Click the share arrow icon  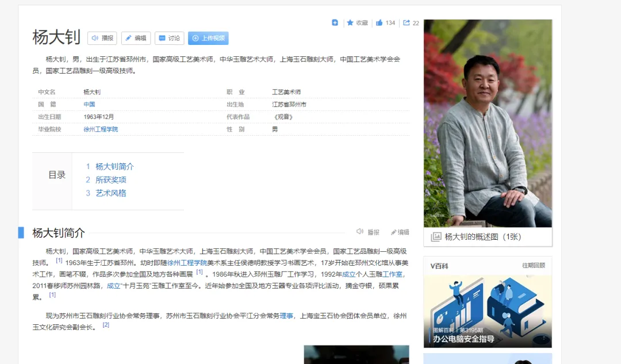coord(407,22)
